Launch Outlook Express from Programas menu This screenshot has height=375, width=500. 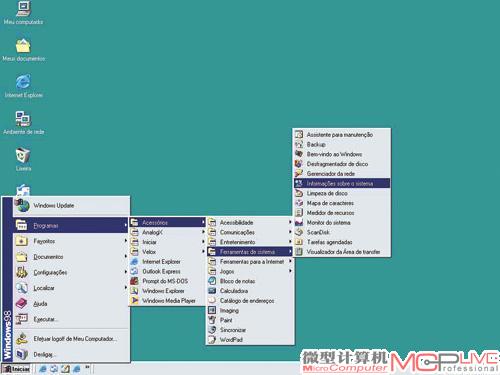[168, 271]
